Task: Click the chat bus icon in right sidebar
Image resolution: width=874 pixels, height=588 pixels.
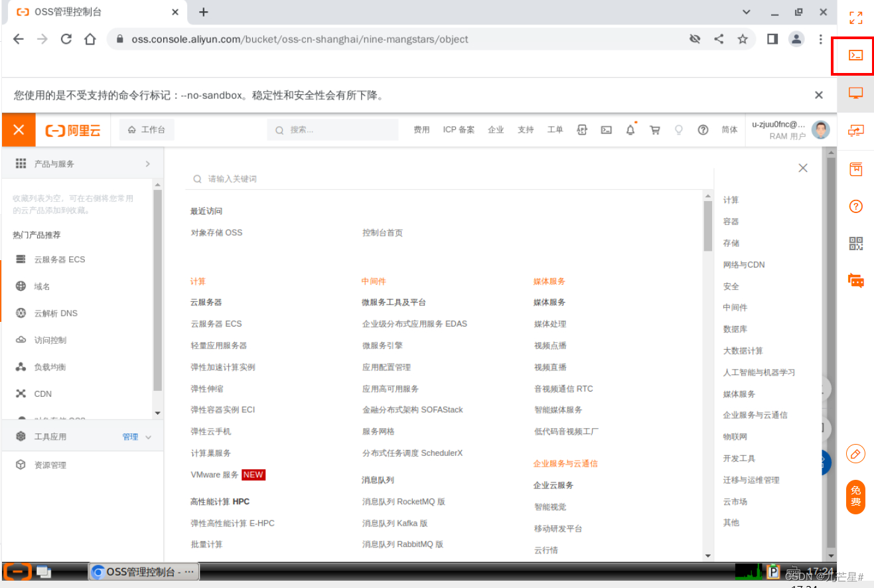Action: (x=856, y=281)
